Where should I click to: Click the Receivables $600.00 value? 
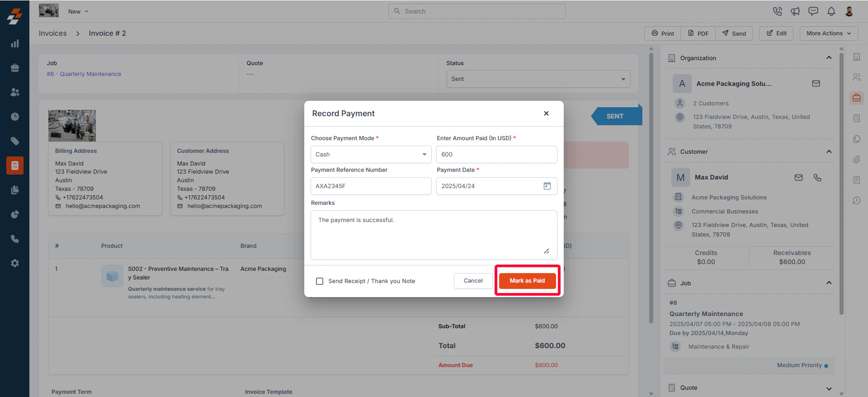coord(792,262)
